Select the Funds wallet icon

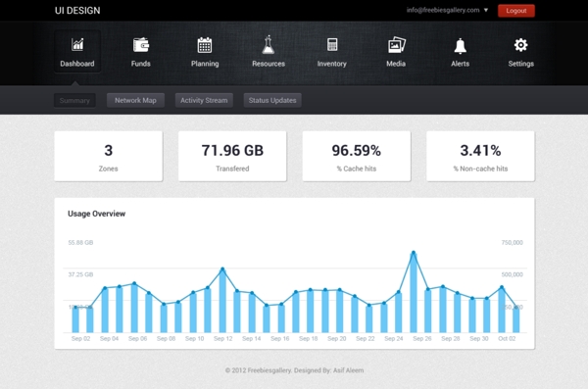pyautogui.click(x=141, y=45)
